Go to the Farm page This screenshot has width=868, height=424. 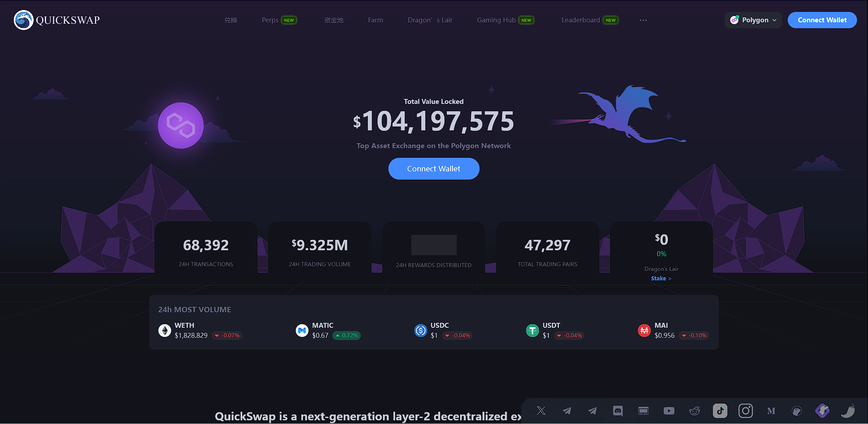click(376, 20)
